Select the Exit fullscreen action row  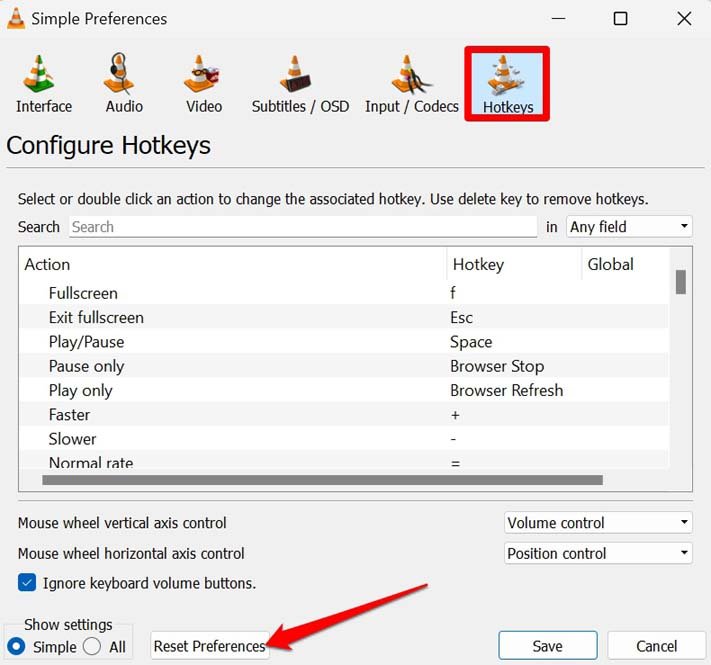[x=345, y=317]
